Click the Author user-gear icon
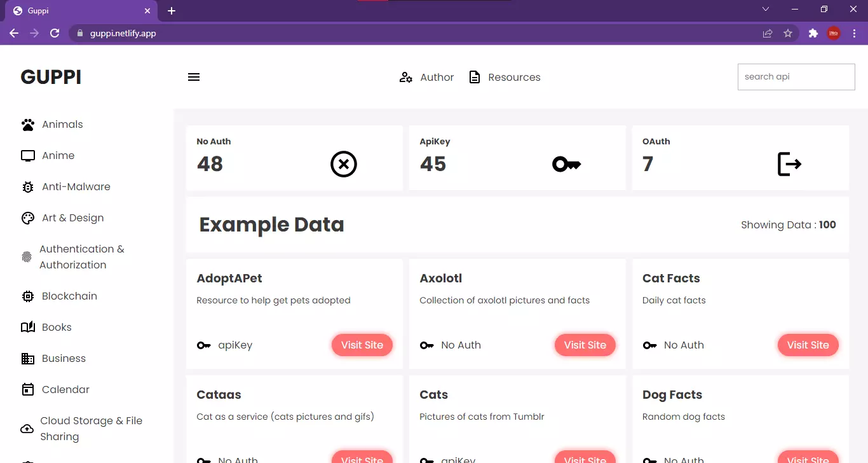This screenshot has height=463, width=868. pyautogui.click(x=405, y=77)
